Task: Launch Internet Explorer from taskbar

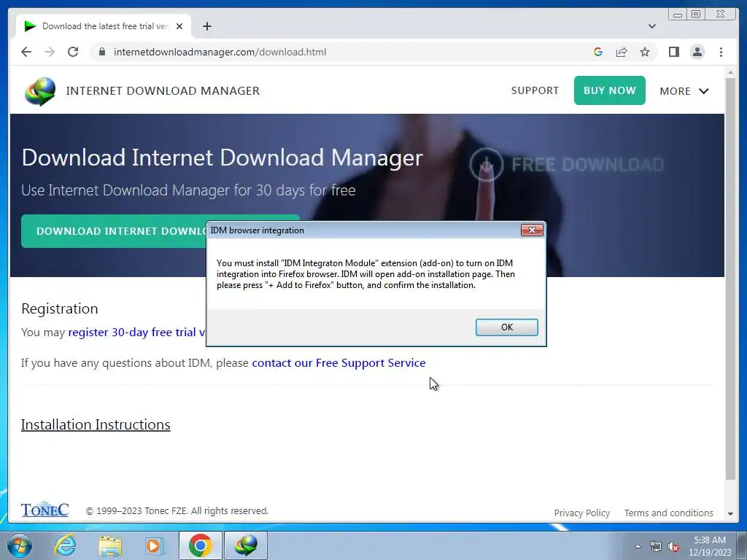Action: coord(65,545)
